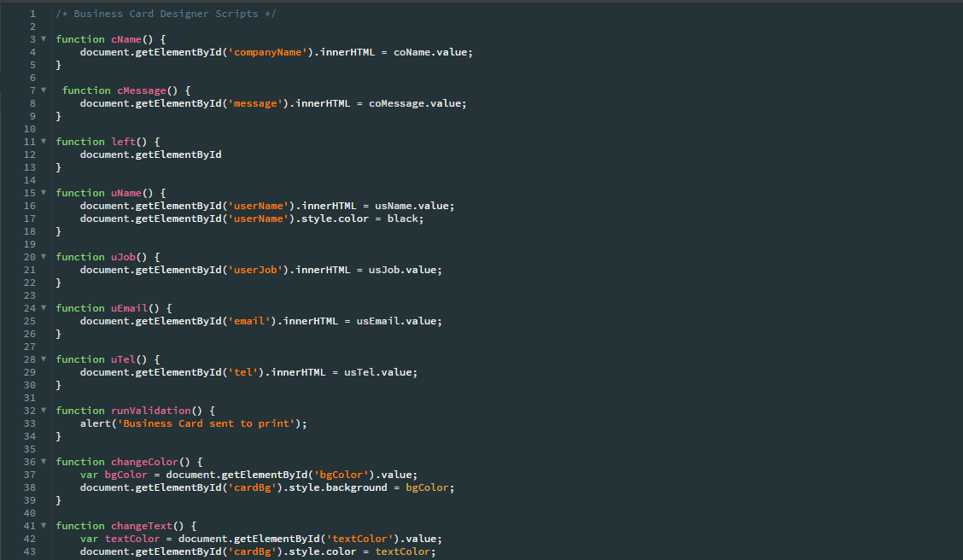
Task: Click line number 33 in gutter
Action: [30, 423]
